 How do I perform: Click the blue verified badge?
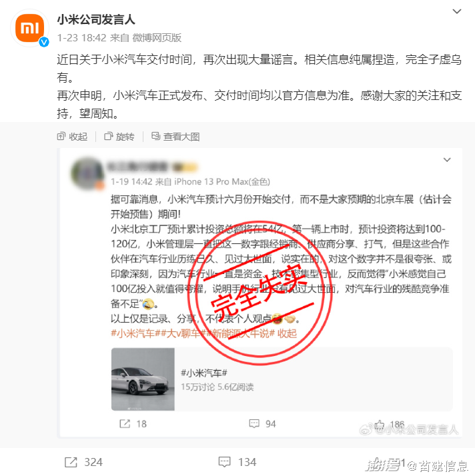point(44,42)
